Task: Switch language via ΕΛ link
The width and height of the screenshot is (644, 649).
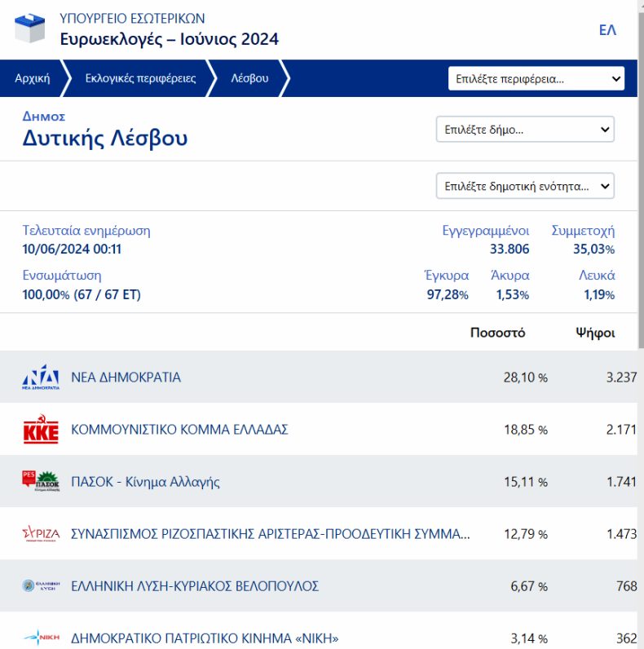Action: (607, 30)
